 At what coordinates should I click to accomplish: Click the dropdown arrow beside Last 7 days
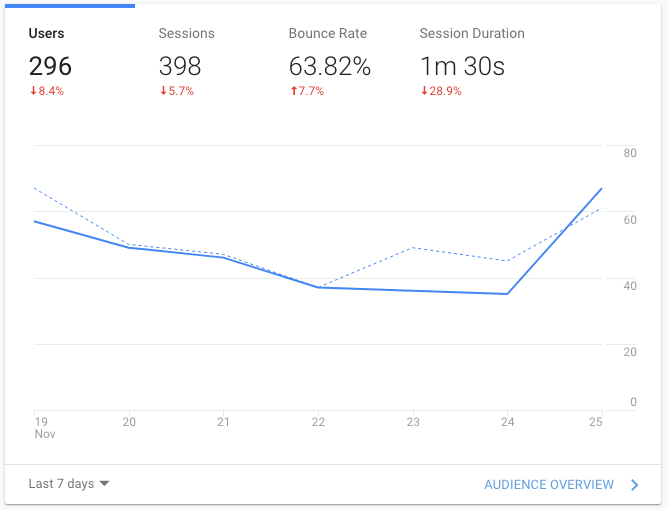[104, 484]
